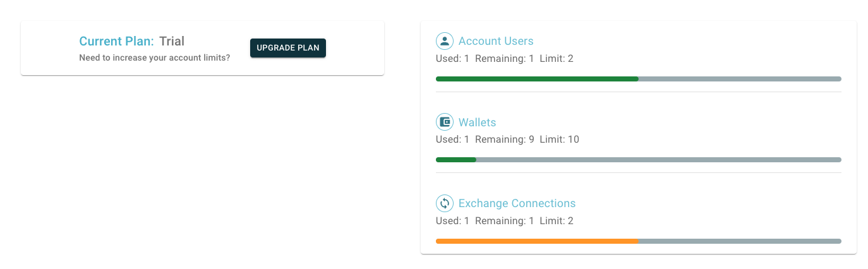Click the Wallets 'Remaining: 9' text
This screenshot has width=868, height=269.
click(505, 140)
